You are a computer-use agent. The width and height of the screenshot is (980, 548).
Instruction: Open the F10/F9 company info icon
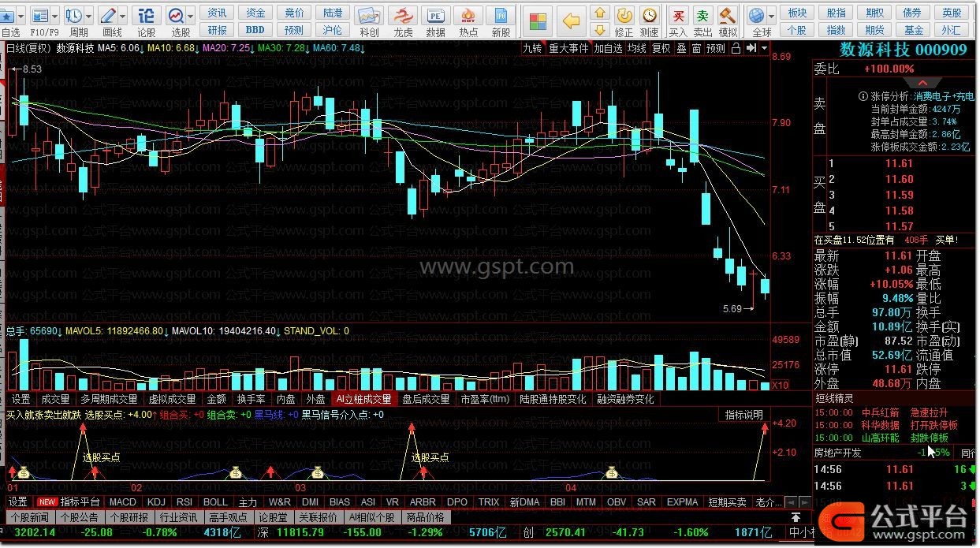tap(39, 15)
